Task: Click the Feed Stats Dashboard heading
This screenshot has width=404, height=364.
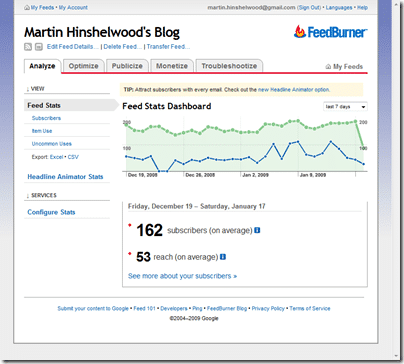Action: pyautogui.click(x=167, y=106)
